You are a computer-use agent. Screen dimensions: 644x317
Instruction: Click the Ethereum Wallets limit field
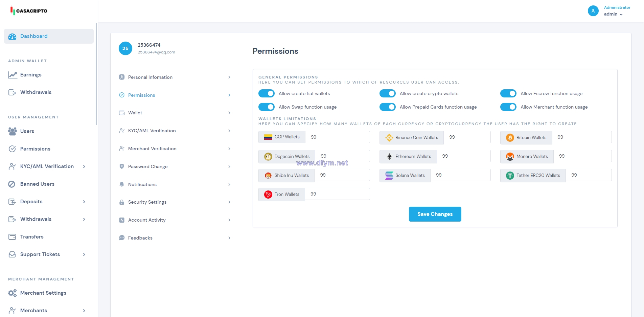464,156
